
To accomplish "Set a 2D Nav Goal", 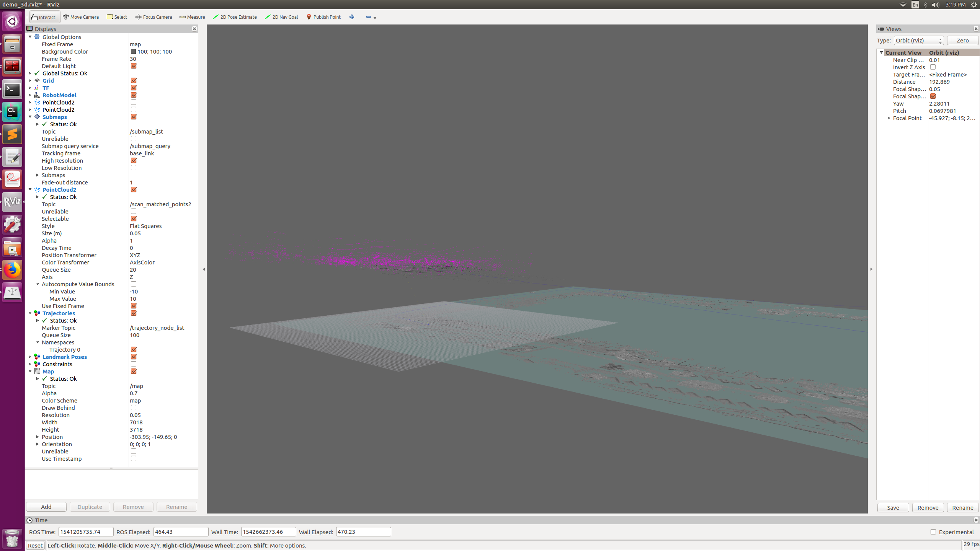I will click(x=281, y=17).
